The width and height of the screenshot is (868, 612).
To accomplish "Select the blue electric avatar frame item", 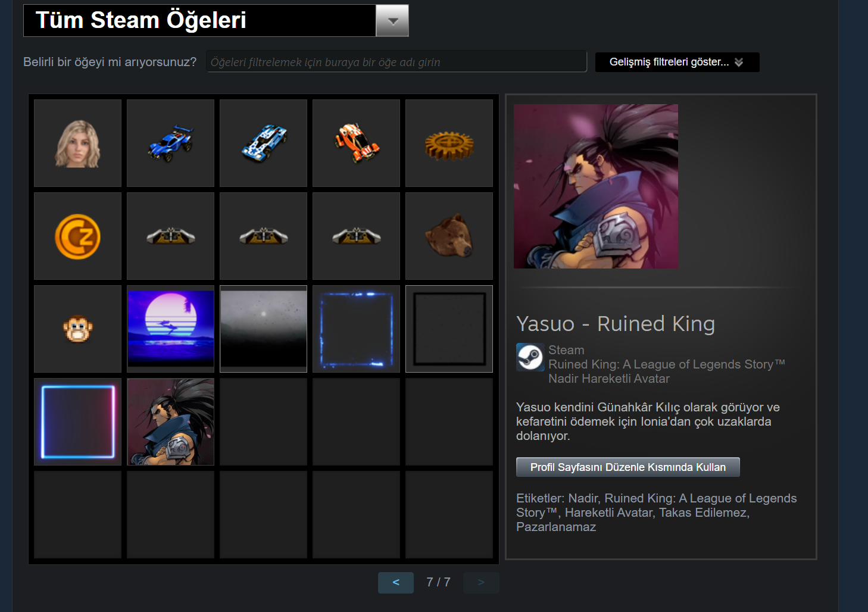I will pos(356,329).
